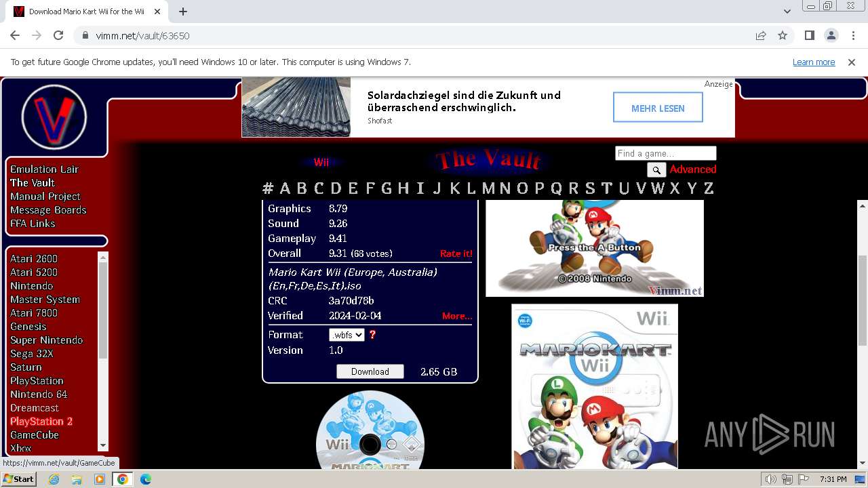The height and width of the screenshot is (488, 868).
Task: Click the Download button
Action: (x=370, y=371)
